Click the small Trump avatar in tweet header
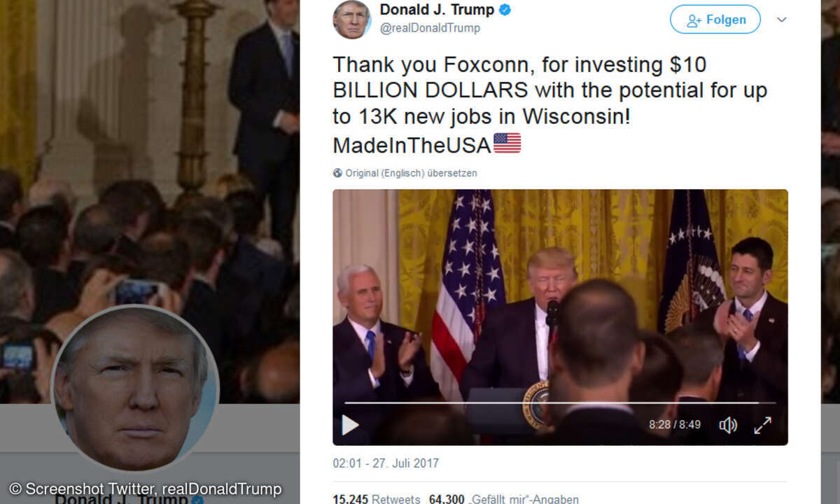Screen dimensions: 840x504 pos(351,19)
